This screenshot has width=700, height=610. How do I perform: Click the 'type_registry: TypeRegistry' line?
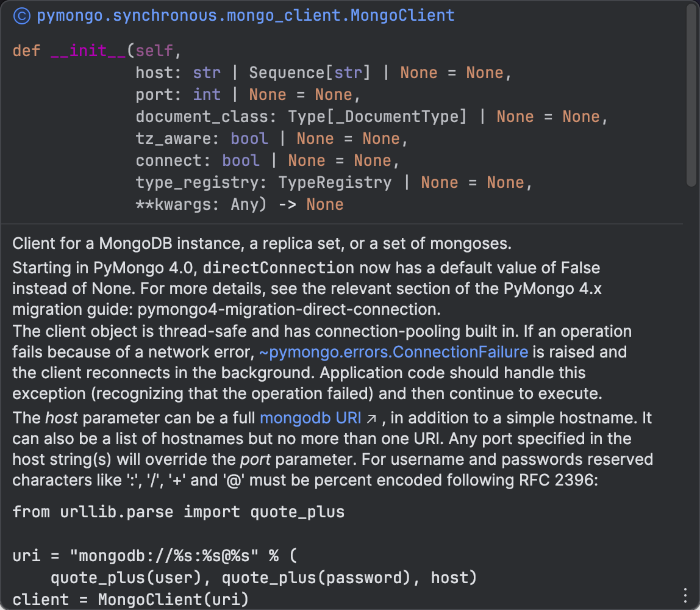334,182
